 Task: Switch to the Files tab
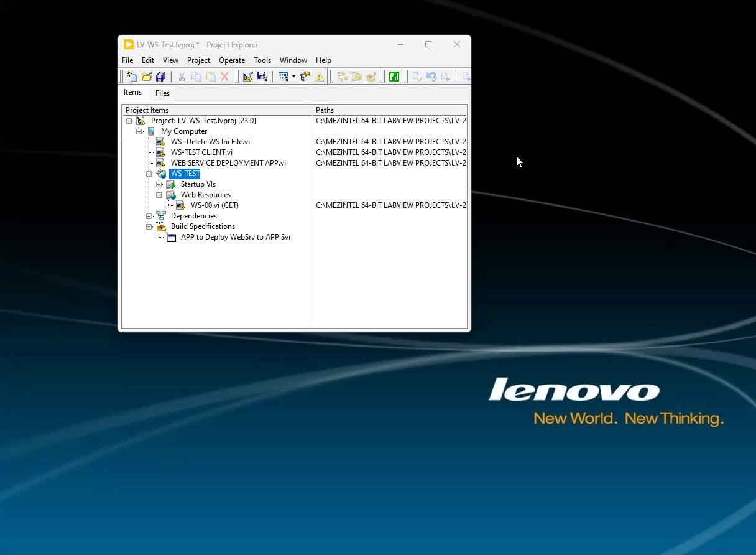tap(162, 93)
